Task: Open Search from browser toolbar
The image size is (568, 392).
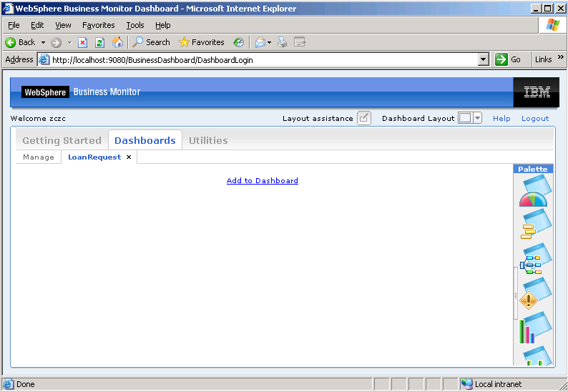Action: tap(151, 42)
